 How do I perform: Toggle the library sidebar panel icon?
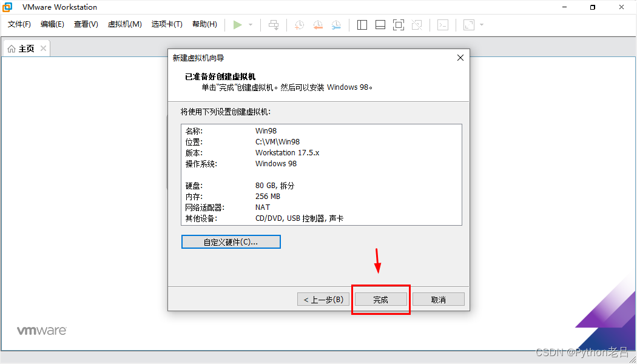tap(362, 25)
